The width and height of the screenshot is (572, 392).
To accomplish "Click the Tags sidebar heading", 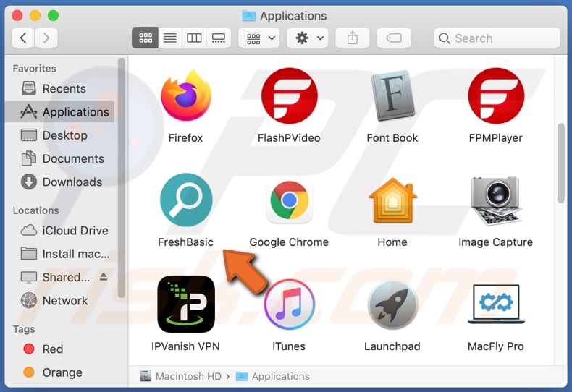I will (x=24, y=329).
